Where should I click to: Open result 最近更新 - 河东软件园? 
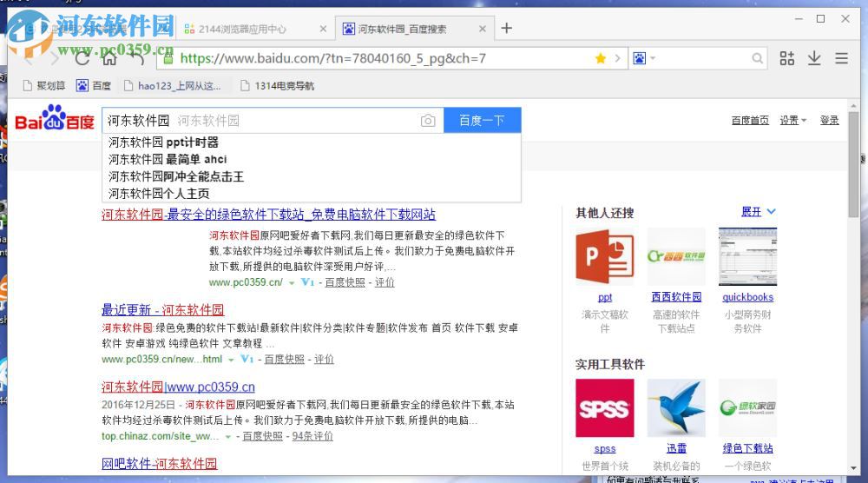click(163, 309)
